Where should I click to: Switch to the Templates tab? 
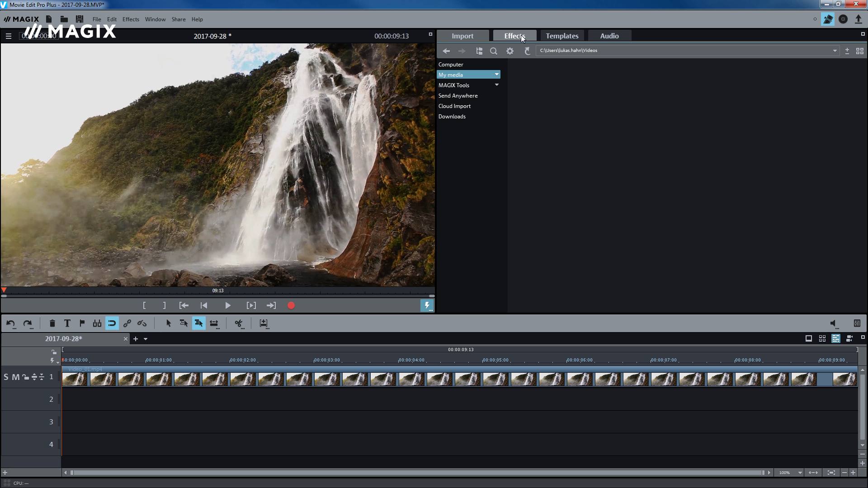click(x=561, y=36)
